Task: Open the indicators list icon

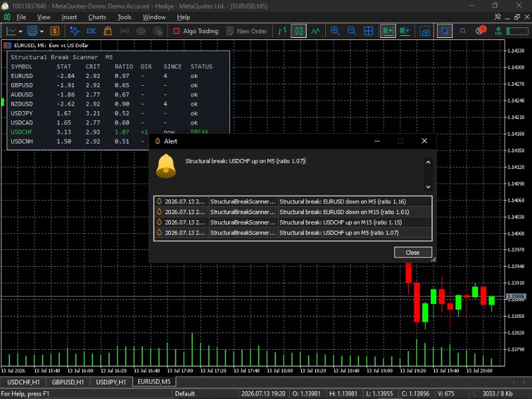Action: pos(32,31)
